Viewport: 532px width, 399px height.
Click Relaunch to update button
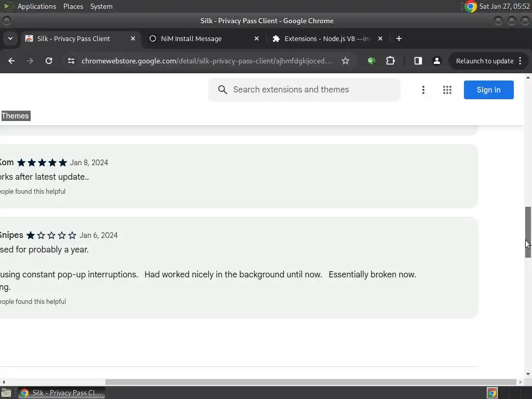point(488,61)
